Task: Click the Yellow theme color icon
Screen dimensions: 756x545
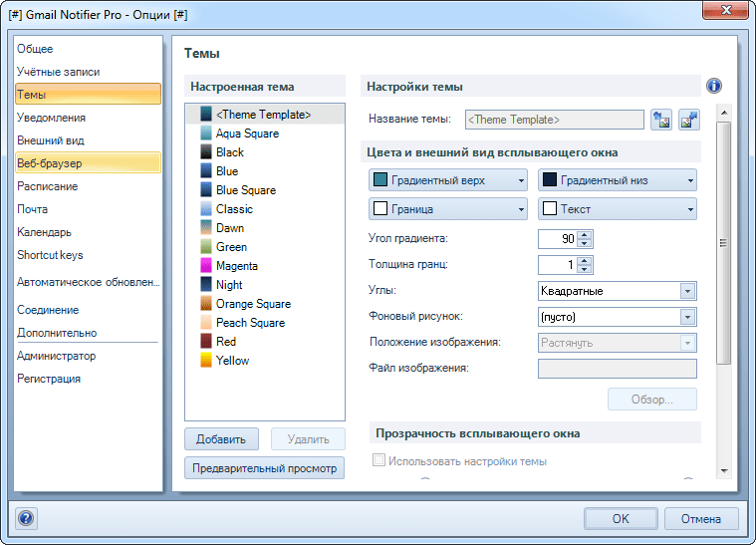Action: click(206, 361)
